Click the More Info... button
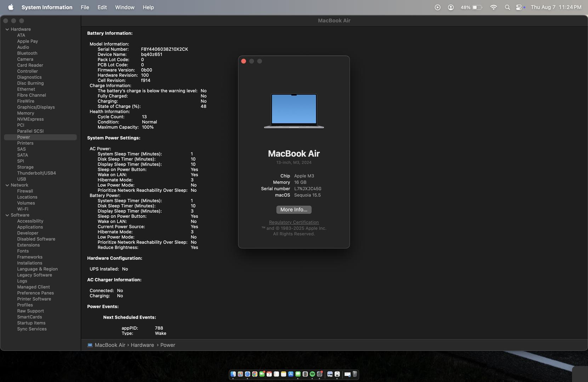This screenshot has width=588, height=382. [294, 210]
